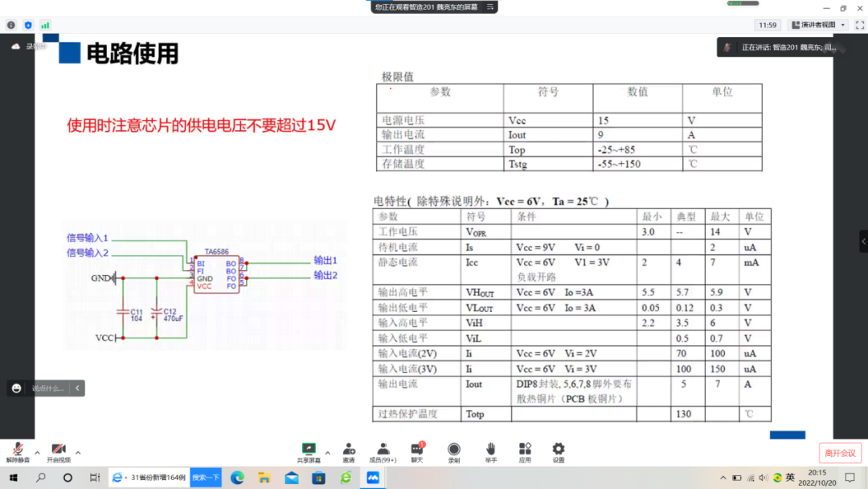Click red 15V supply voltage warning text

202,125
